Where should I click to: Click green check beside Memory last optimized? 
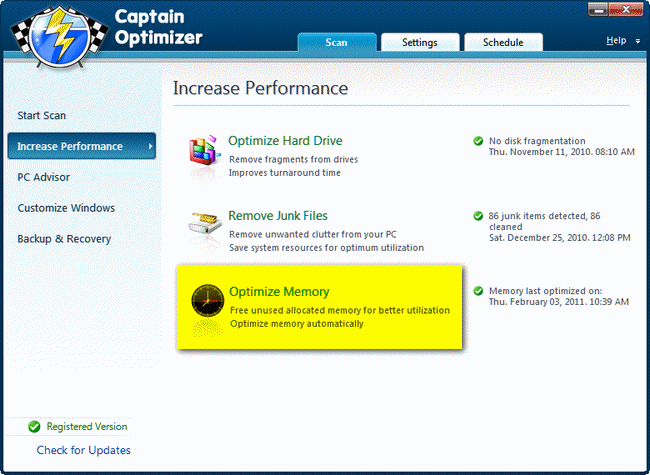(478, 291)
